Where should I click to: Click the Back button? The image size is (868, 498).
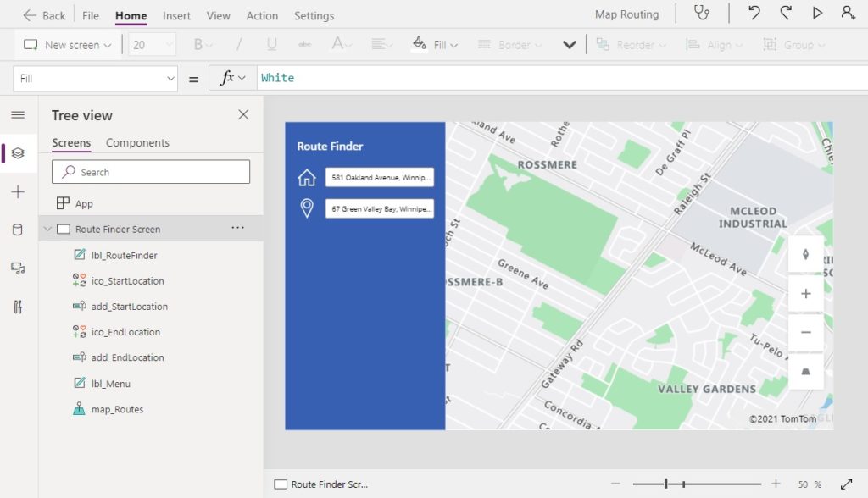coord(44,15)
